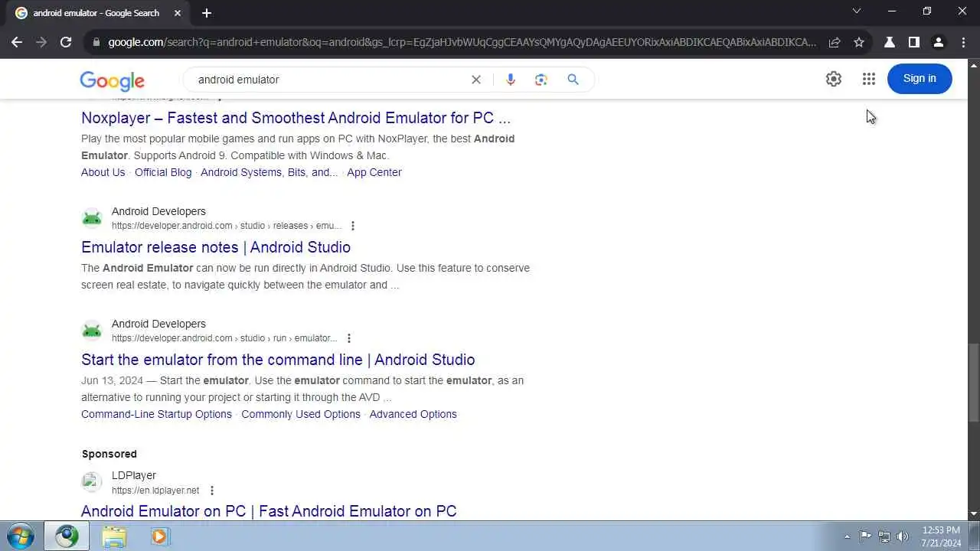Show hidden tray icons arrow

[847, 536]
